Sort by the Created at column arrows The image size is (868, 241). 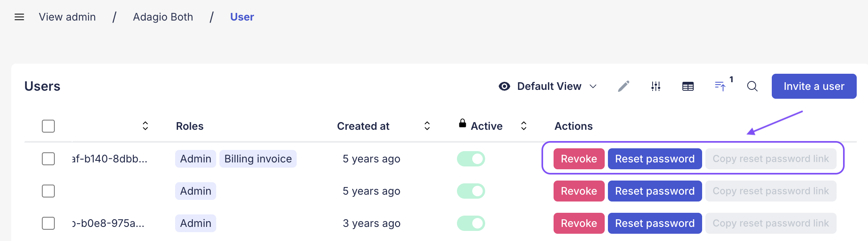(x=427, y=126)
